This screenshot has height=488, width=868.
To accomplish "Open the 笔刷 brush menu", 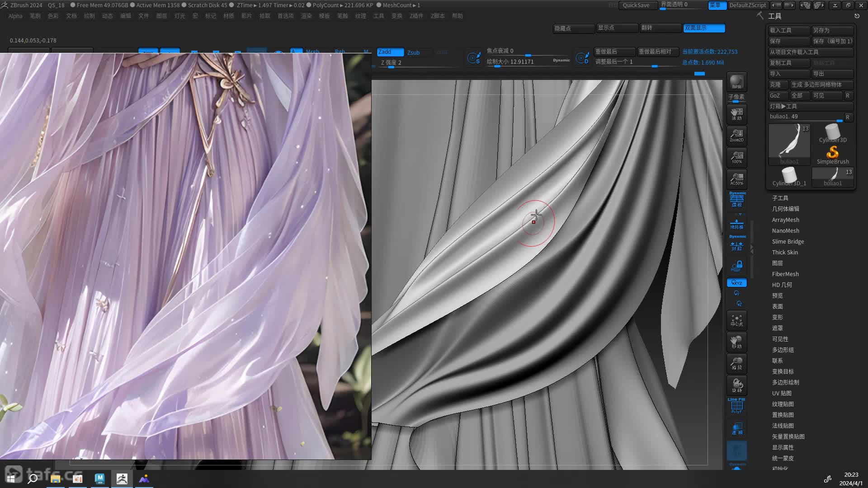I will 35,16.
